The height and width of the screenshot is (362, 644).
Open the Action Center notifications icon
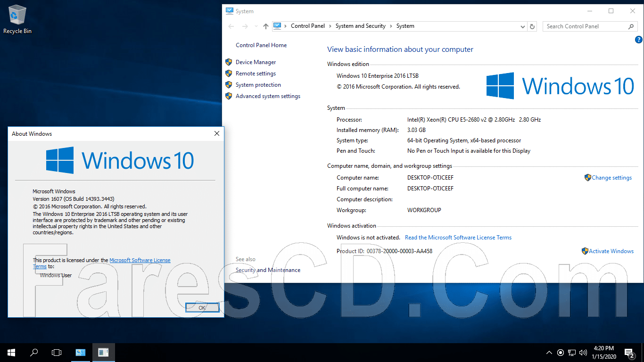[x=629, y=352]
